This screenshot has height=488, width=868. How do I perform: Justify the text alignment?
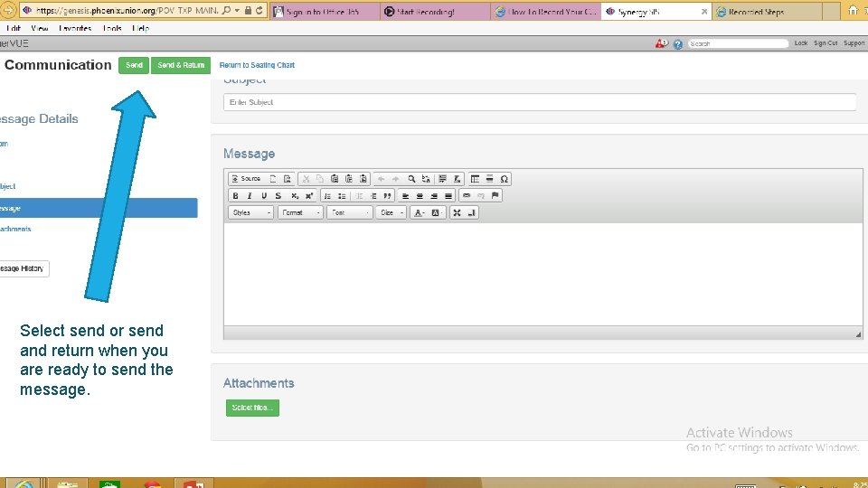(x=448, y=196)
